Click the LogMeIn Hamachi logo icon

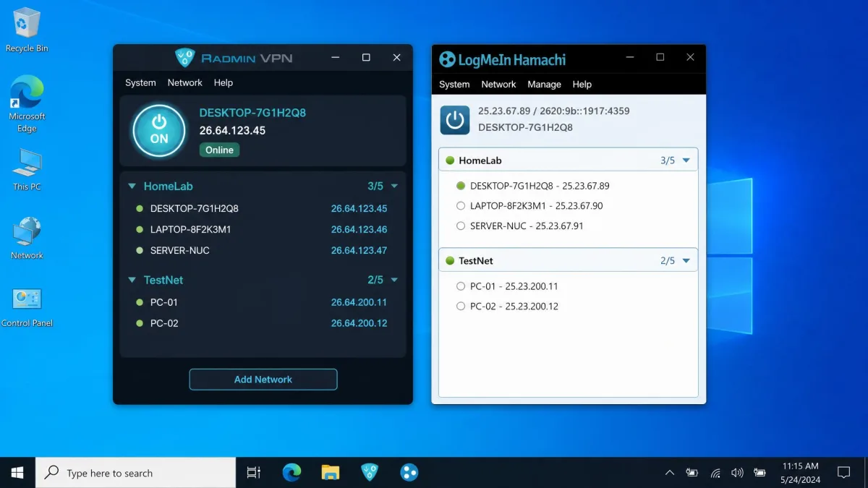(448, 59)
